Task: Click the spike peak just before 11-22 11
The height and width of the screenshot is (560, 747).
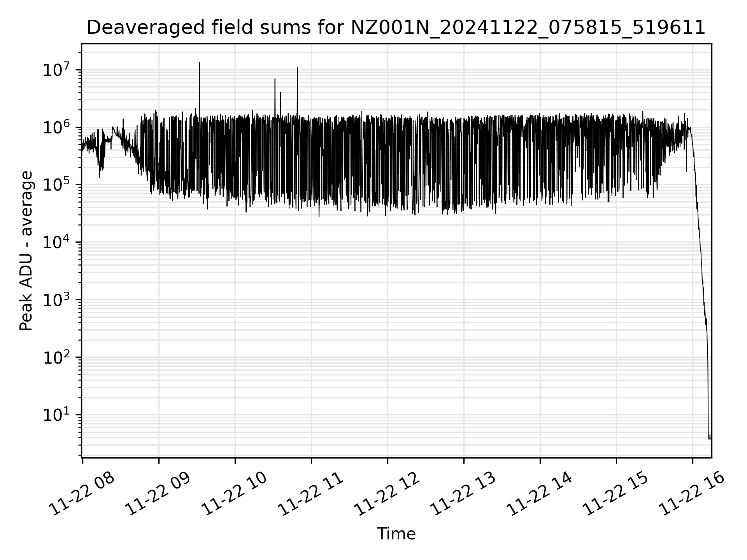Action: pyautogui.click(x=297, y=68)
